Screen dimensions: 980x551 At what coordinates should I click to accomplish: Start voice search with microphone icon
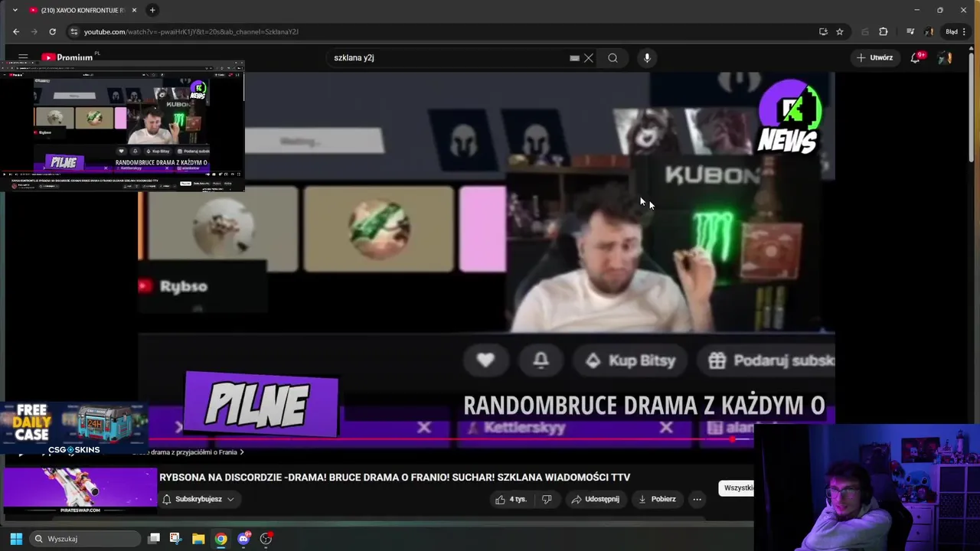647,57
